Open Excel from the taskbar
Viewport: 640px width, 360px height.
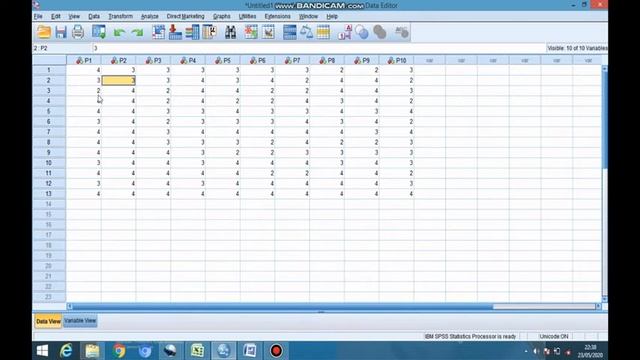197,351
